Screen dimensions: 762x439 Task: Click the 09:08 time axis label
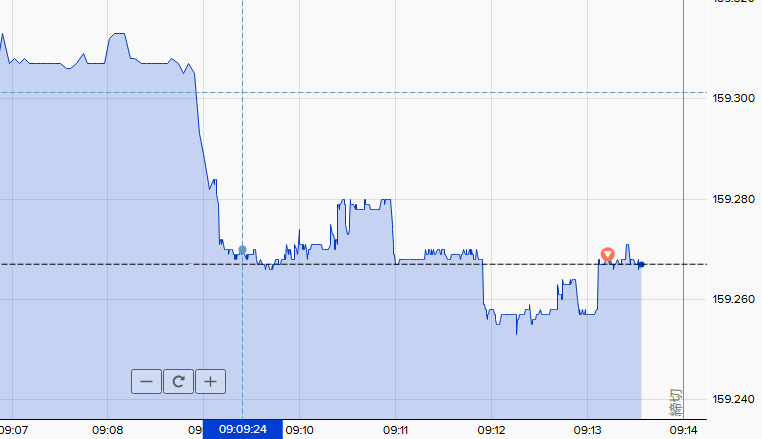click(x=107, y=430)
